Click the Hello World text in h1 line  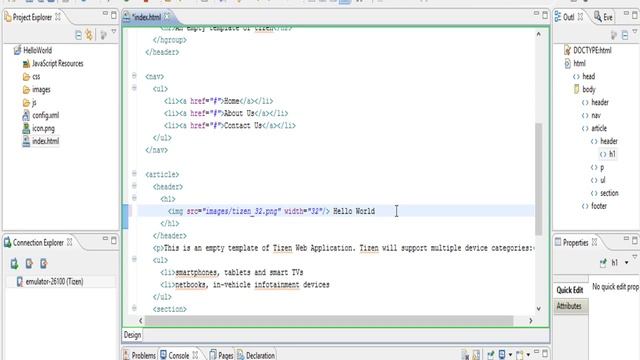(354, 211)
